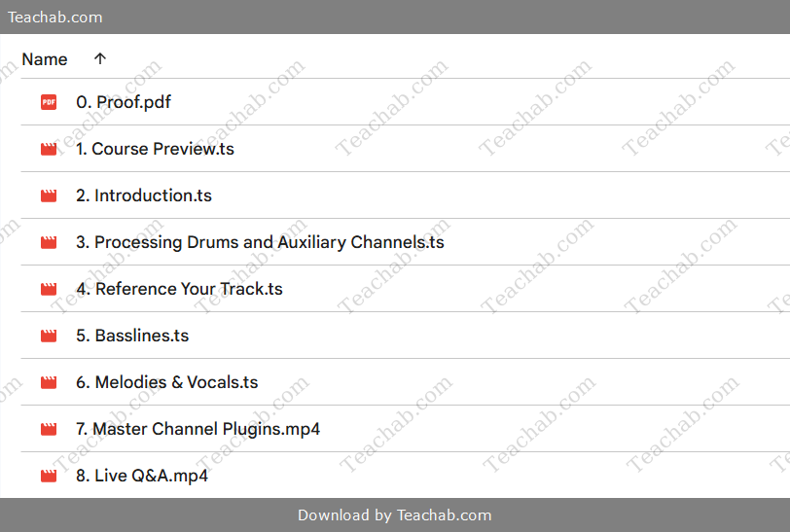Open 7. Master Channel Plugins.mp4
Image resolution: width=790 pixels, height=532 pixels.
pos(197,429)
